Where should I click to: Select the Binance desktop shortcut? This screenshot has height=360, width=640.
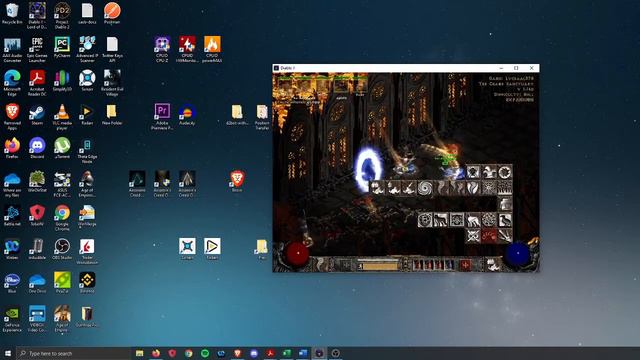[87, 283]
